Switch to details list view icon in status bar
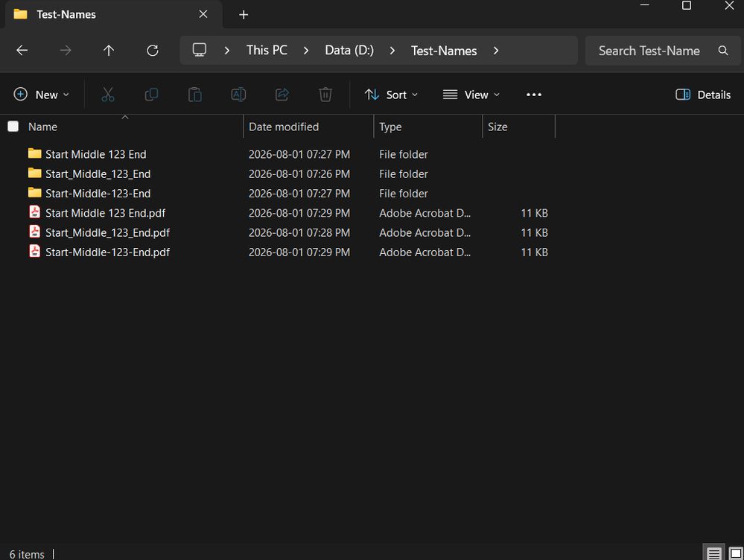This screenshot has width=744, height=560. [x=713, y=553]
